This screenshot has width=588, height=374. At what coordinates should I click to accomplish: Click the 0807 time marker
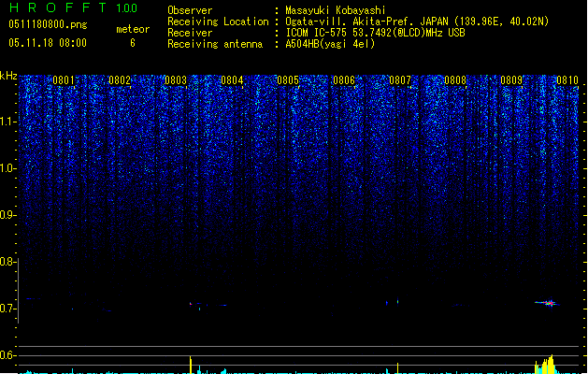tap(400, 80)
